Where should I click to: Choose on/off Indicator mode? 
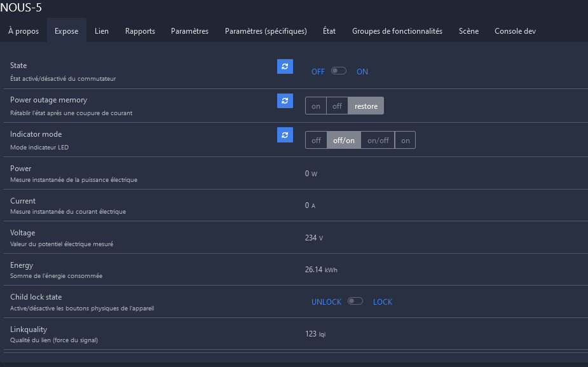point(378,141)
